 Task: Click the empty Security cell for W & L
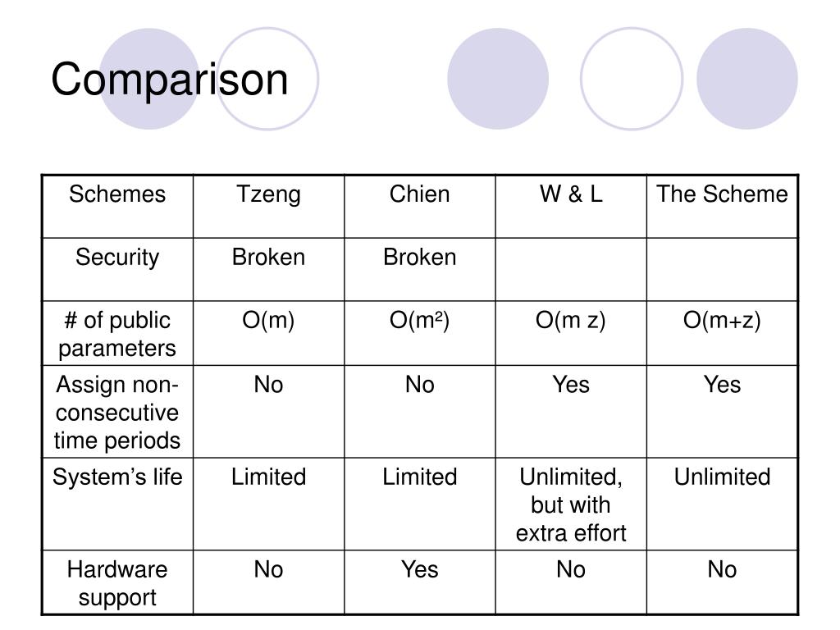571,269
